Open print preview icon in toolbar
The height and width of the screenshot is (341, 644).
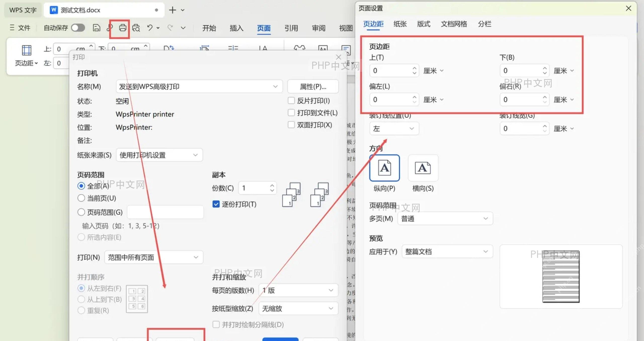[x=136, y=28]
